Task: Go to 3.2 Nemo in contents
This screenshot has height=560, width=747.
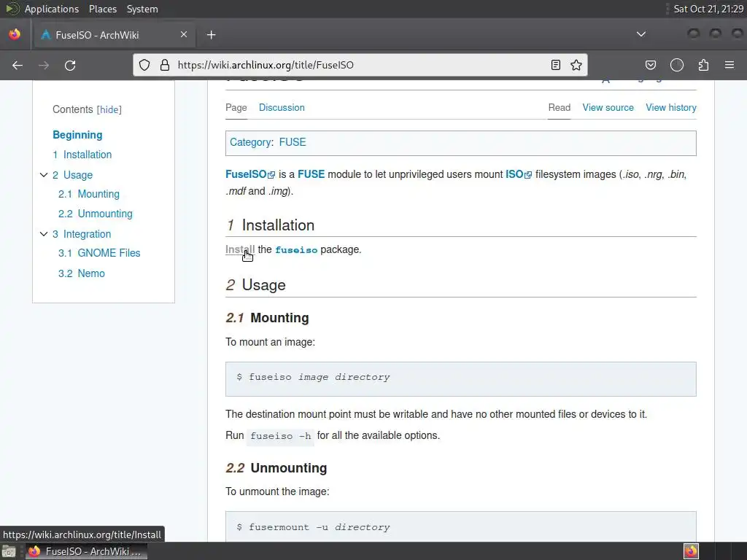Action: tap(82, 273)
